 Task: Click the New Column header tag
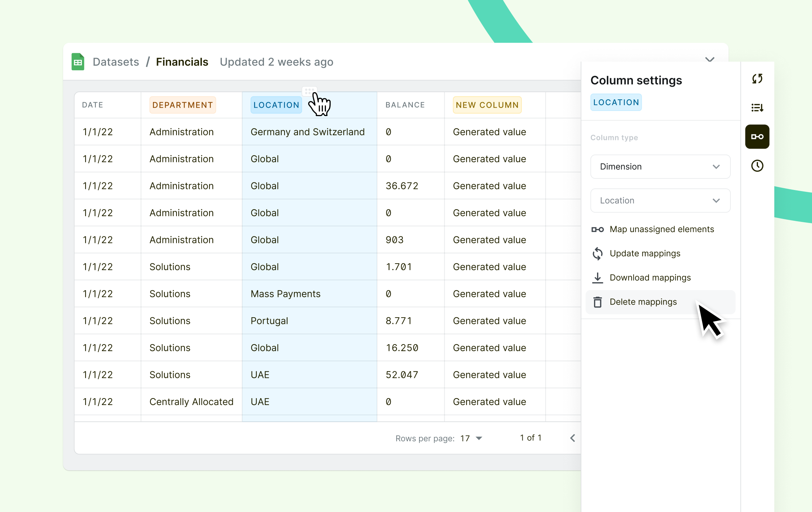[487, 105]
